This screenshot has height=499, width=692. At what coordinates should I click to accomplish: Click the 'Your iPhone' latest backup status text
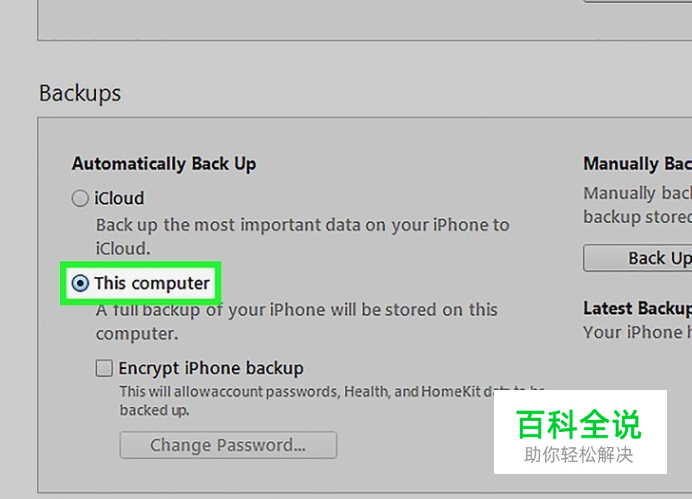point(638,332)
